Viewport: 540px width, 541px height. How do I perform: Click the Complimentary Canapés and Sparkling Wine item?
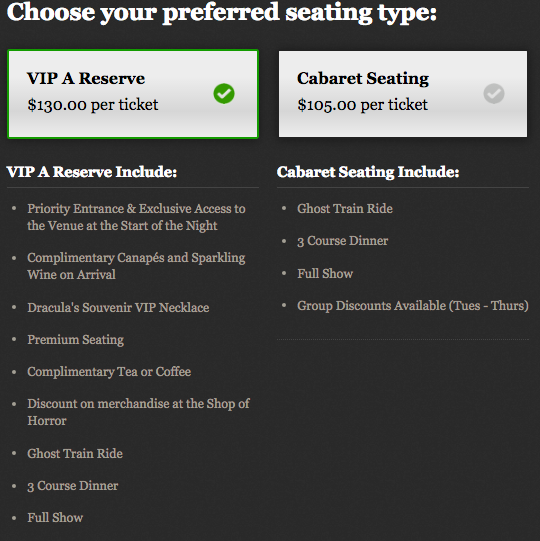[136, 266]
